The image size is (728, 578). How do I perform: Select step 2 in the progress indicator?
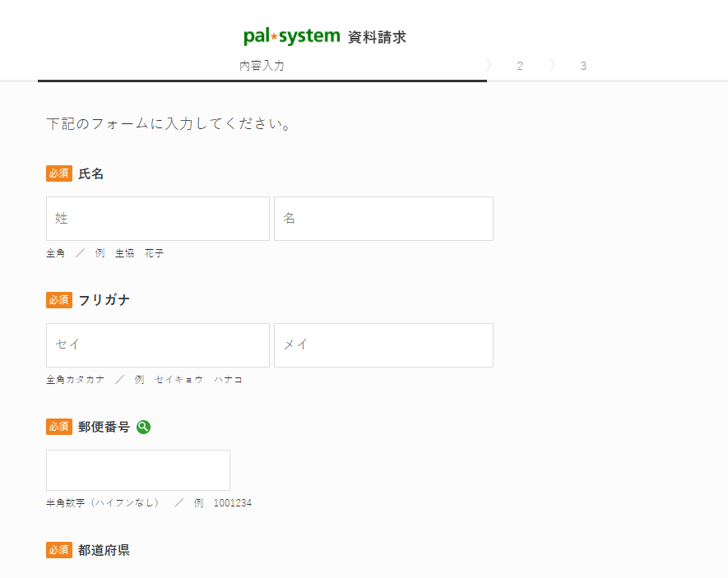pos(521,66)
